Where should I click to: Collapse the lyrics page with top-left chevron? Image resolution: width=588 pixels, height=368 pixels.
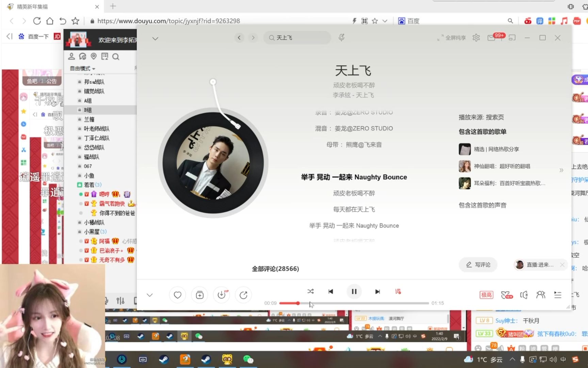155,39
